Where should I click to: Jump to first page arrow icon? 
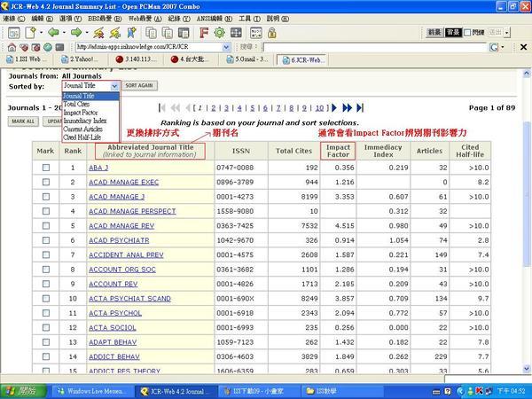pos(162,108)
